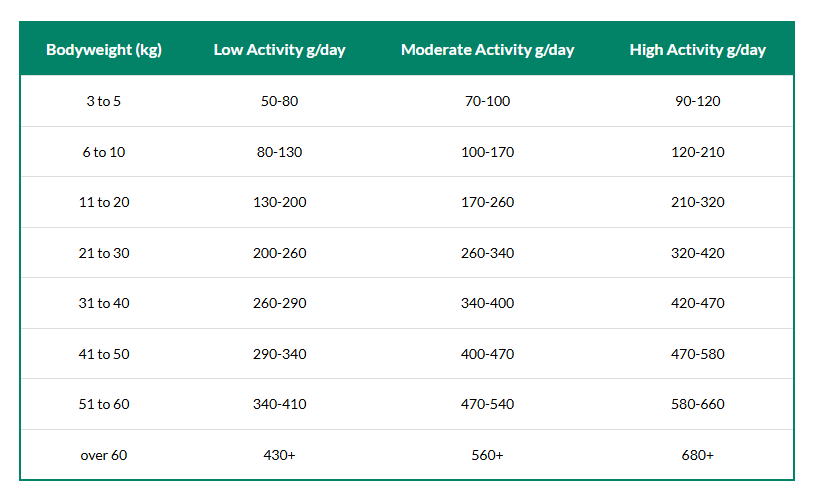816x494 pixels.
Task: Select the 21 to 30 bodyweight cell
Action: pos(104,253)
